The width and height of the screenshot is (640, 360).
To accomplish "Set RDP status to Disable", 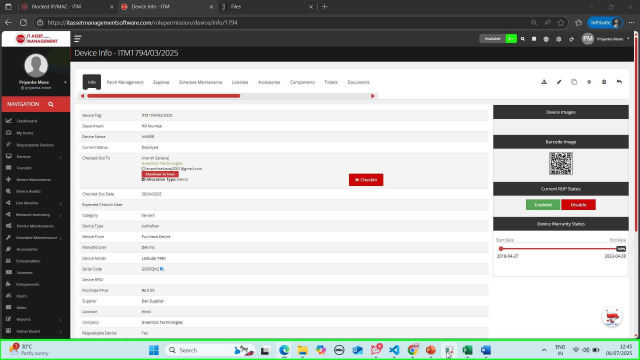I will pos(578,204).
